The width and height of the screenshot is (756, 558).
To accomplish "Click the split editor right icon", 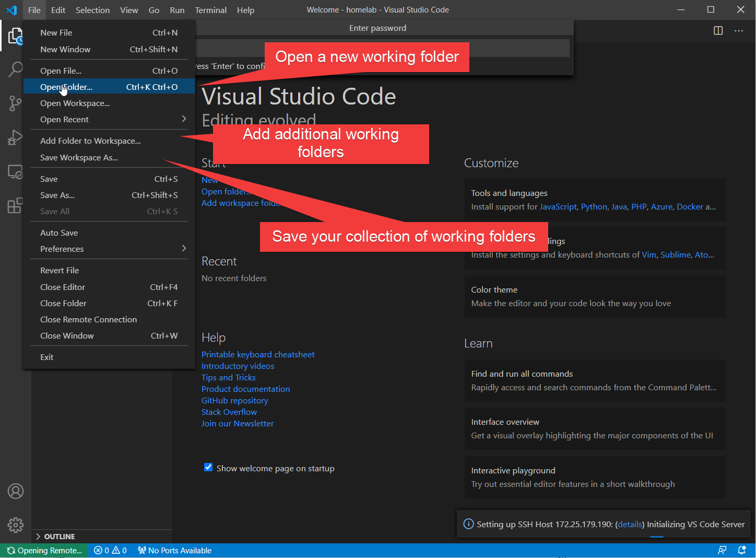I will pyautogui.click(x=718, y=31).
